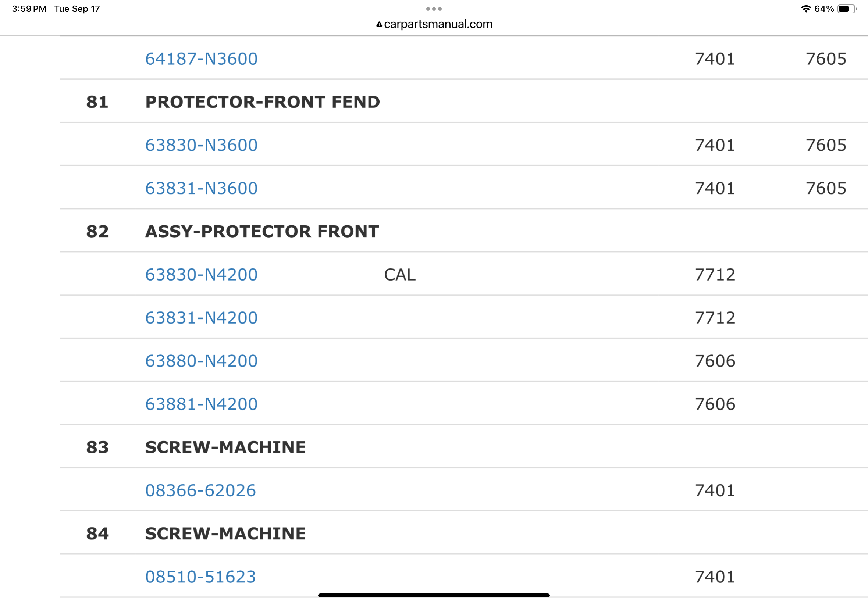Open screw part link 08366-62026

click(x=201, y=490)
